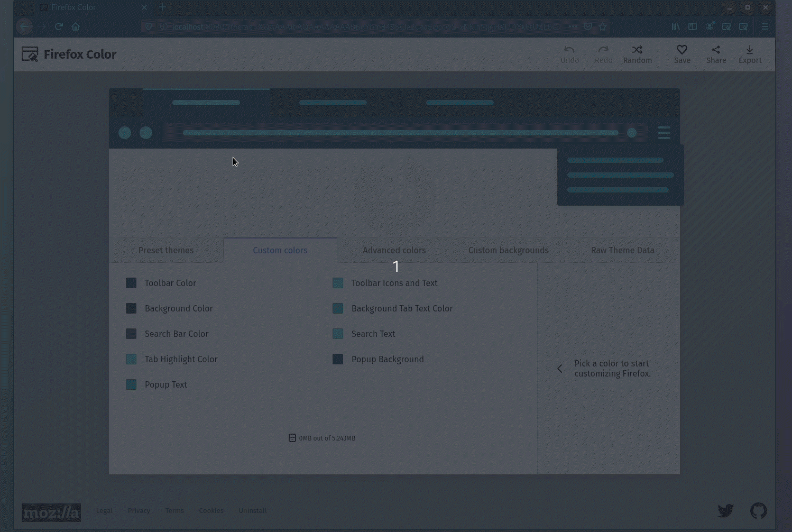792x532 pixels.
Task: Open the Privacy footer link
Action: (x=139, y=510)
